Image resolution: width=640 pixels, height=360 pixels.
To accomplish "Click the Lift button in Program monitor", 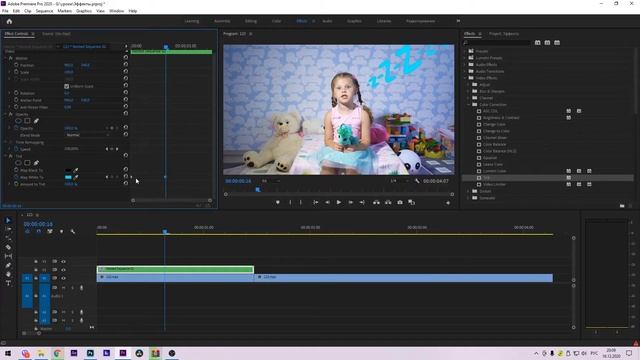I will click(376, 202).
